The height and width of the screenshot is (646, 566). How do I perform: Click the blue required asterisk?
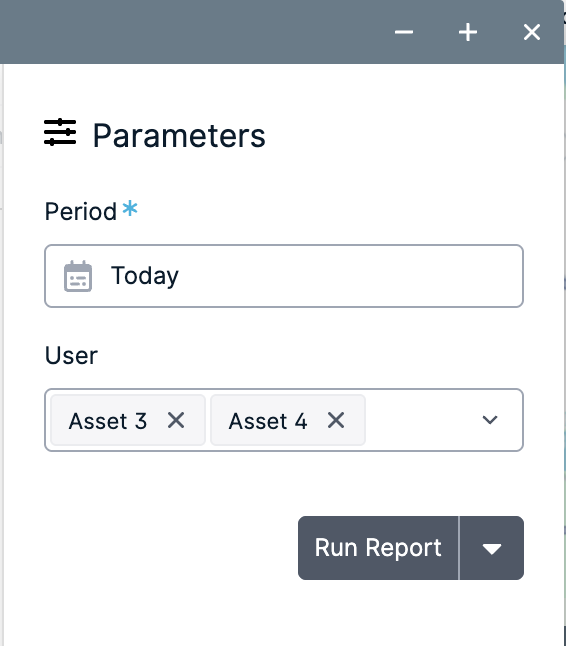130,208
